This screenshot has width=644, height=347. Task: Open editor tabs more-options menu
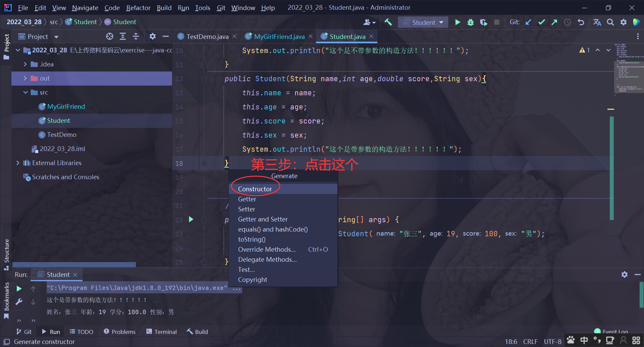point(638,37)
